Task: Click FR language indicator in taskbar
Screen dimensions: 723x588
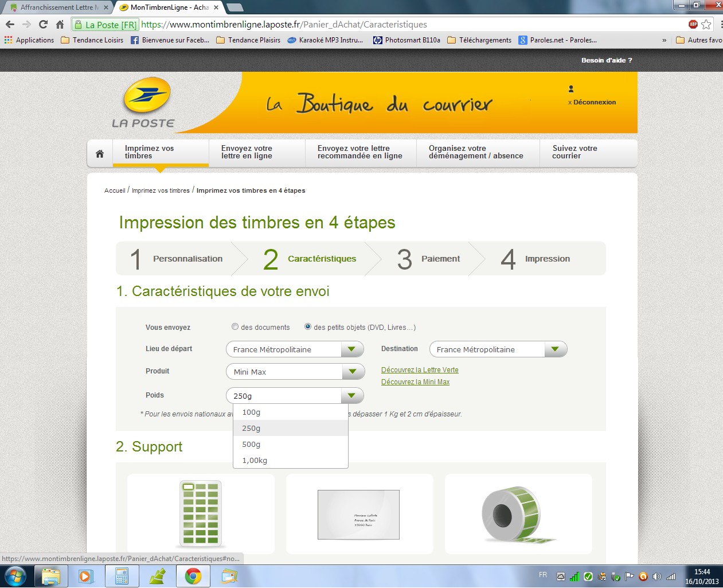Action: [x=543, y=575]
